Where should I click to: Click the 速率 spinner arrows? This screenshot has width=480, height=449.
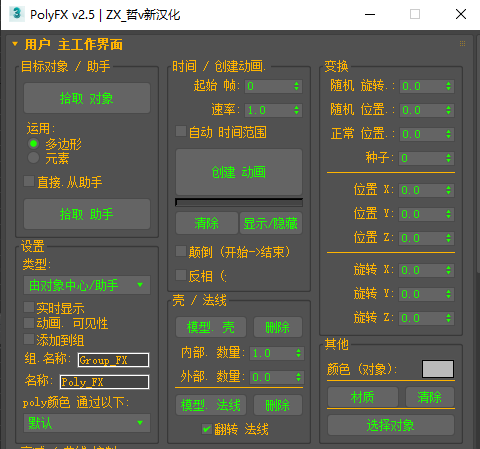coord(297,110)
